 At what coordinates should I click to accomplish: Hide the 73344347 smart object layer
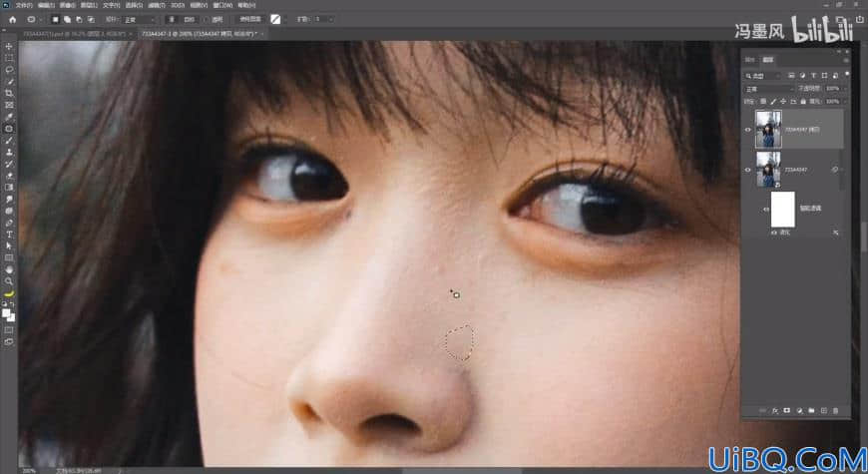[x=748, y=170]
